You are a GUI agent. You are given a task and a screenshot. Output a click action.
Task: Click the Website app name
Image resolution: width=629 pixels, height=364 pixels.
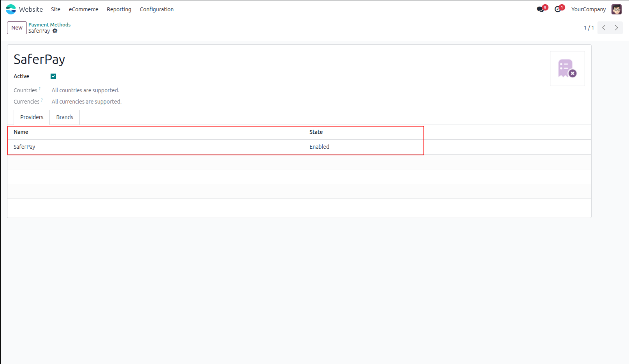click(x=31, y=9)
